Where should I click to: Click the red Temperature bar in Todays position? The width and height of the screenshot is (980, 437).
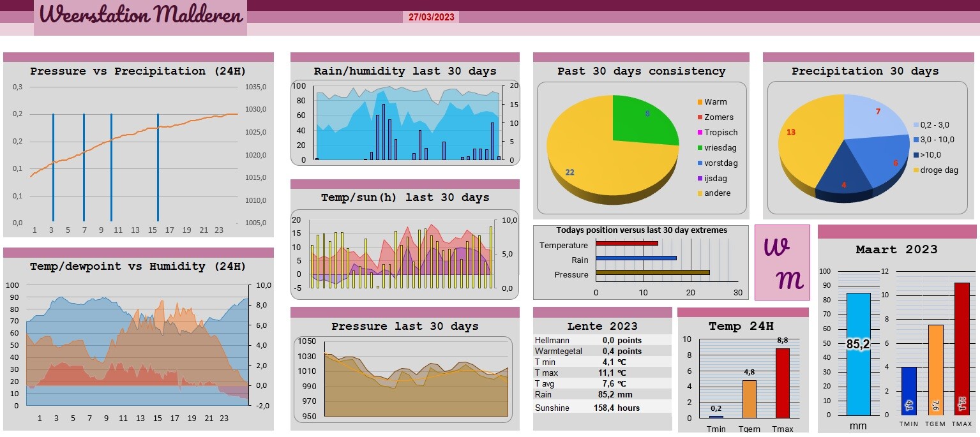(x=626, y=243)
